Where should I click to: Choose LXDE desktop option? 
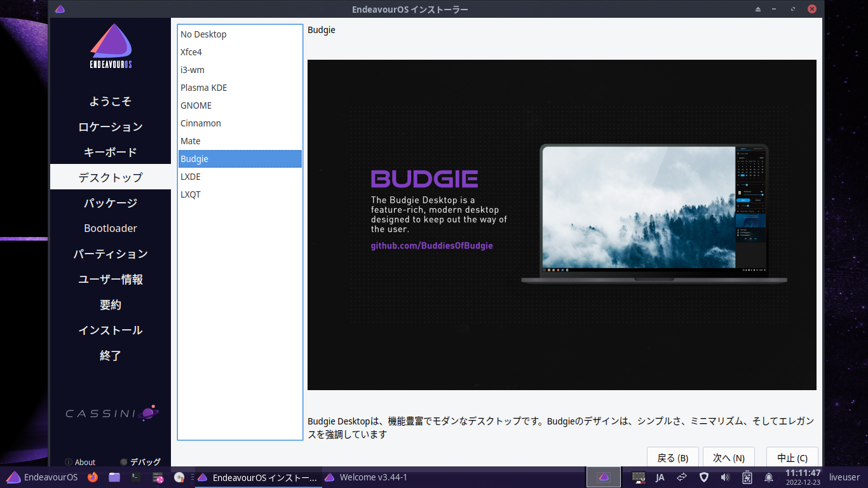pyautogui.click(x=240, y=177)
